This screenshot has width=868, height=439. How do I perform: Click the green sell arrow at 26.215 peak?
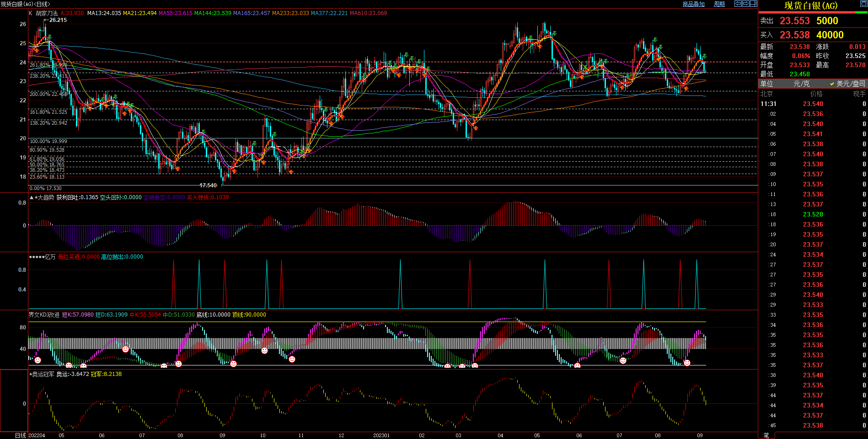49,37
